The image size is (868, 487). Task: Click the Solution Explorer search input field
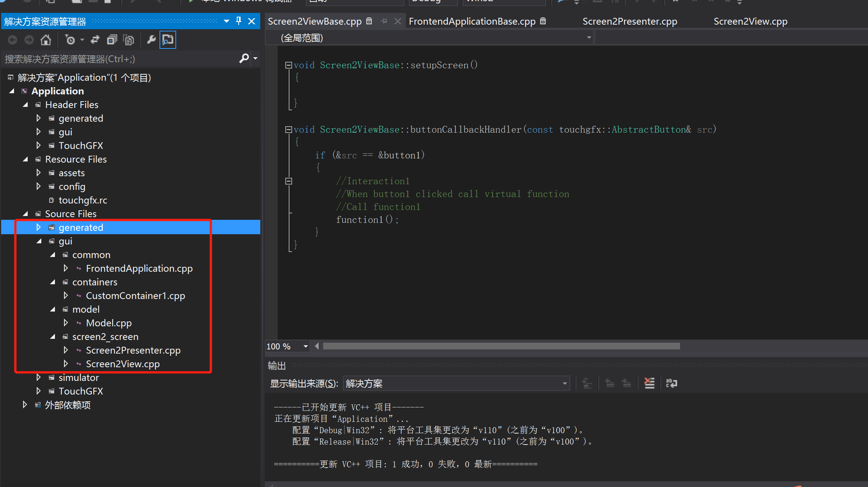[120, 59]
